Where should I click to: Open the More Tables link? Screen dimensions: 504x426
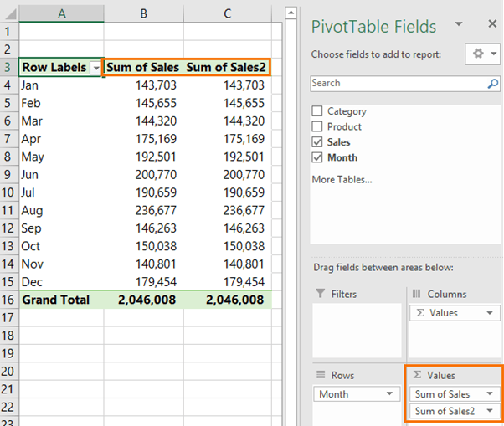click(x=342, y=179)
